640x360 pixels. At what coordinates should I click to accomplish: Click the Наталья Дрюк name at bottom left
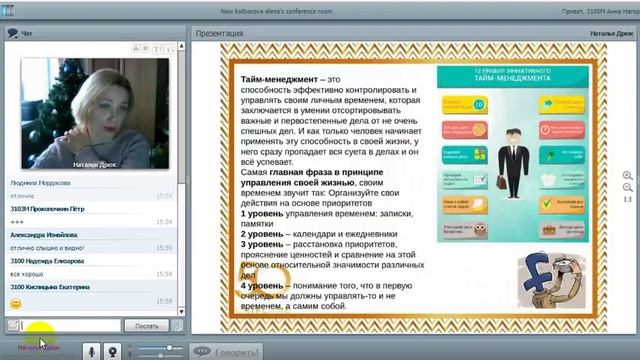38,348
